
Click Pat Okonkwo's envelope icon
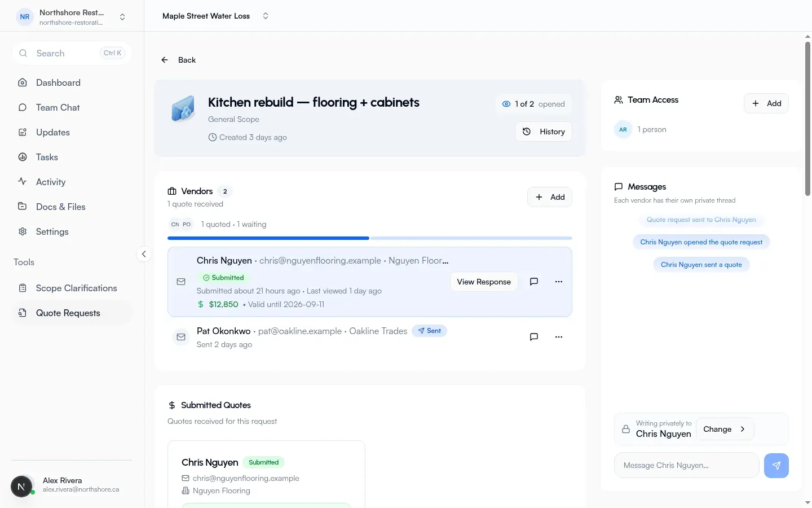pos(181,337)
